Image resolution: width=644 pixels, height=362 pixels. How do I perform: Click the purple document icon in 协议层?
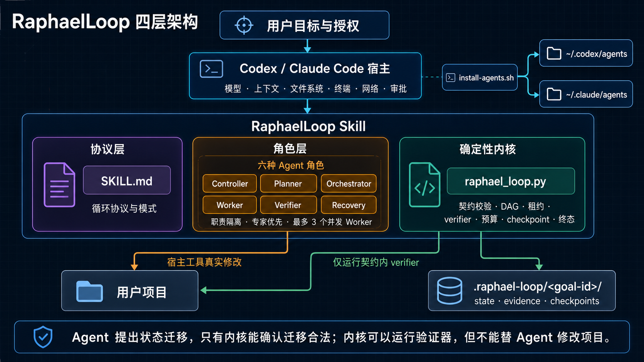point(59,185)
